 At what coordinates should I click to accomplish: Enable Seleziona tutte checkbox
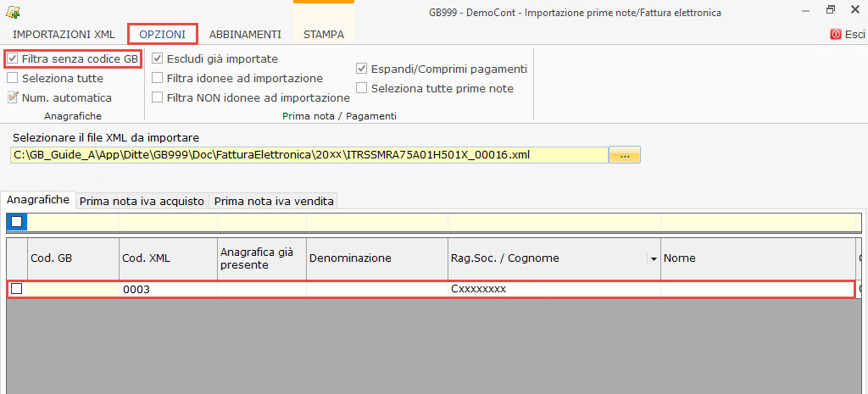click(x=13, y=78)
